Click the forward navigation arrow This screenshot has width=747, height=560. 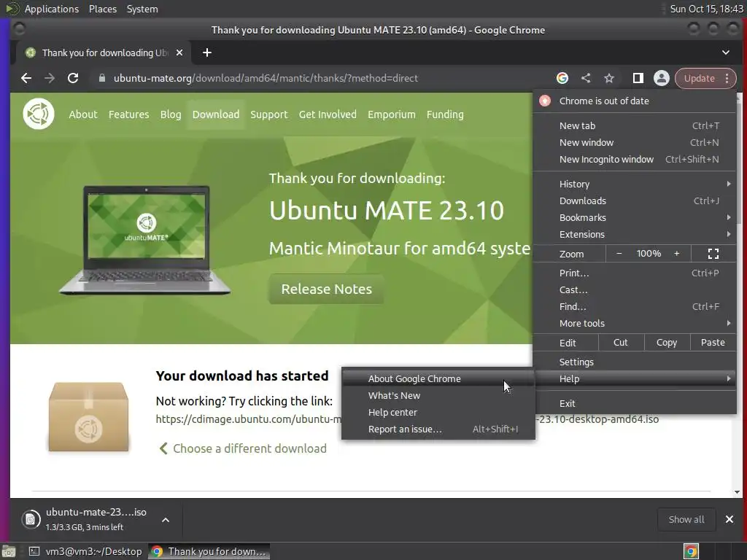click(50, 78)
